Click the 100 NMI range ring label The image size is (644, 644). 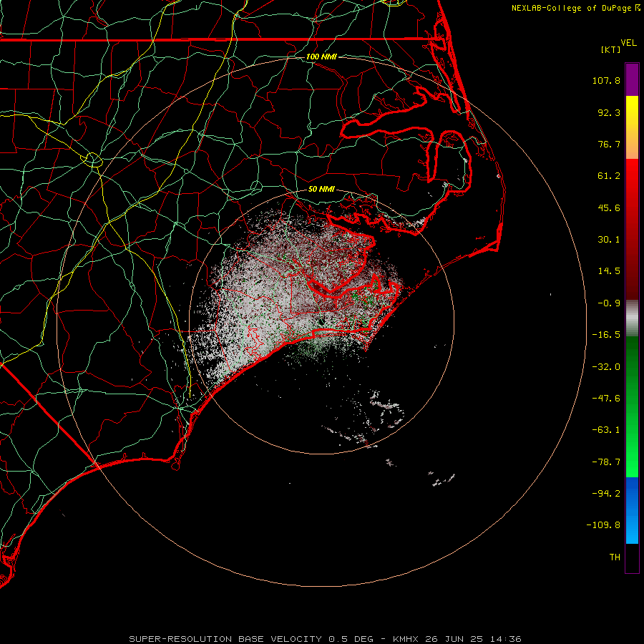coord(321,57)
